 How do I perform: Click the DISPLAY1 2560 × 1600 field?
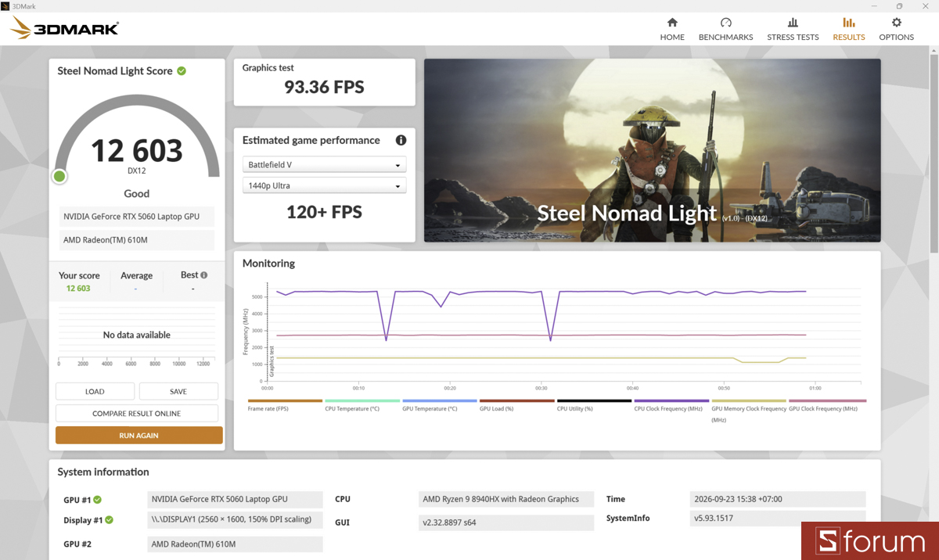tap(235, 519)
